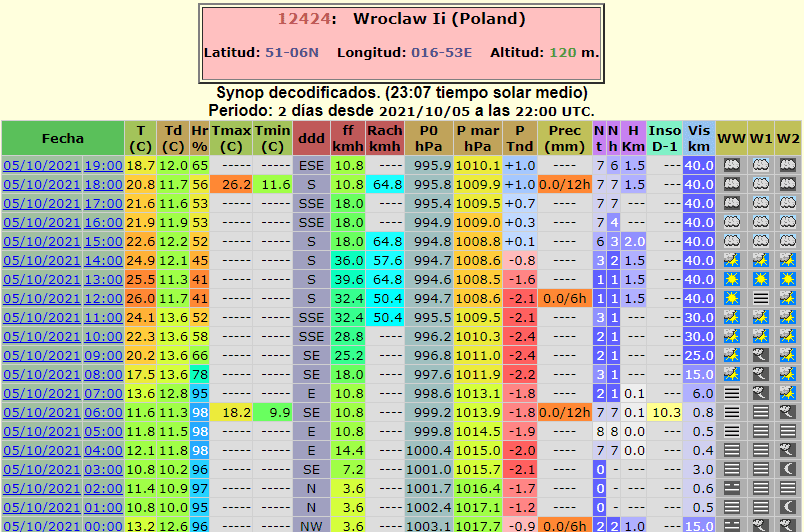The image size is (804, 532).
Task: Open the 05/10/2021 date link in the 17:00 row
Action: (42, 203)
